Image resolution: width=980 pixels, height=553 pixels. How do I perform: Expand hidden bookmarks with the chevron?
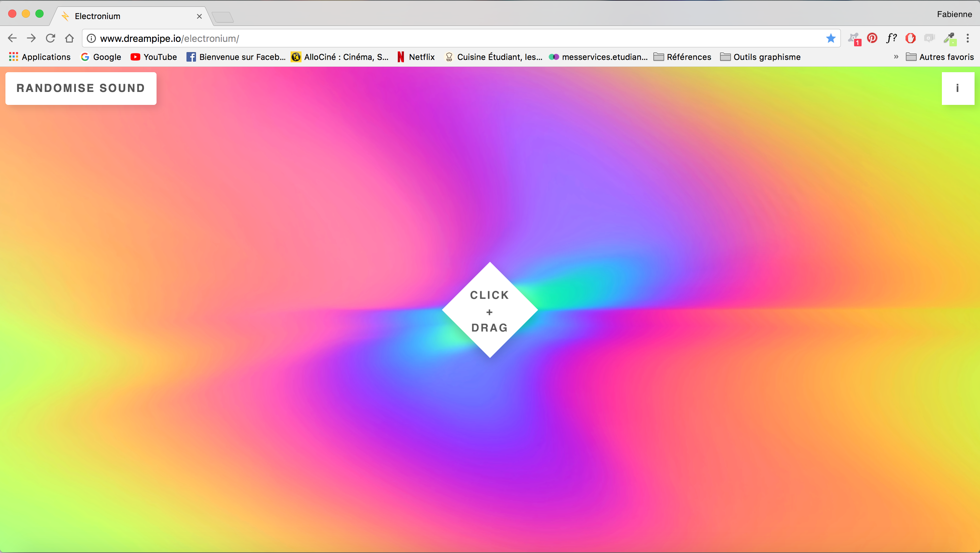pyautogui.click(x=896, y=57)
